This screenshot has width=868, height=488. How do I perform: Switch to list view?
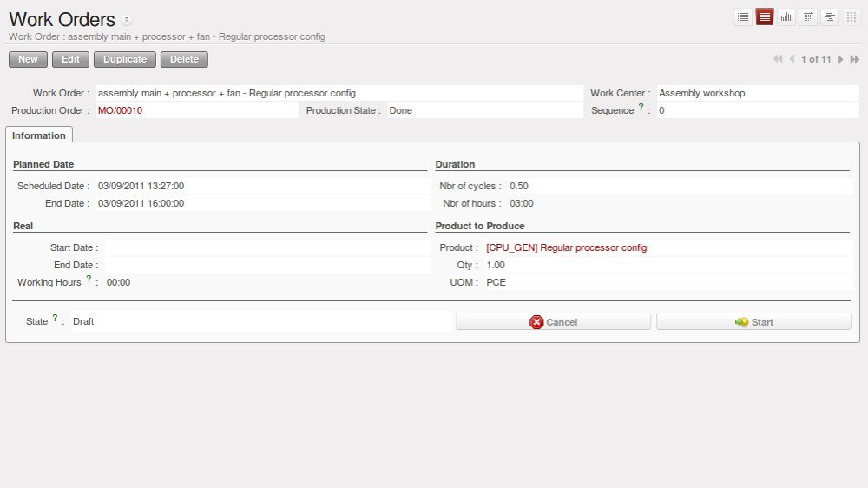tap(743, 16)
